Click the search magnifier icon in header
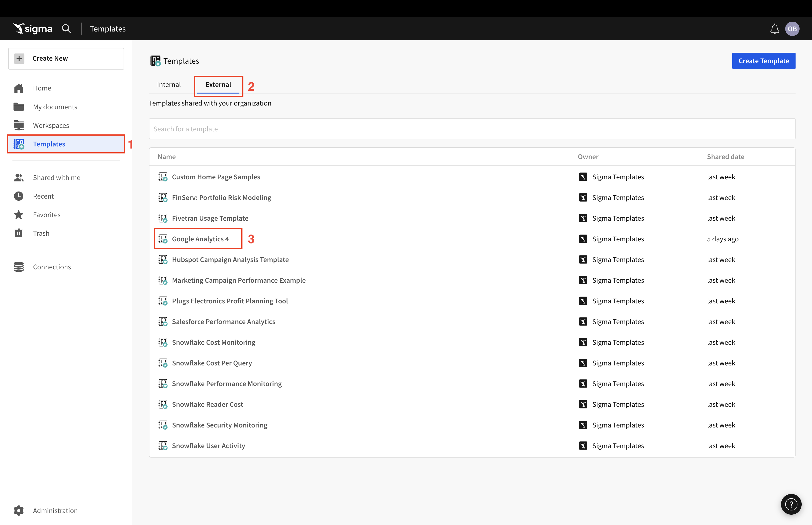Image resolution: width=812 pixels, height=525 pixels. click(66, 29)
